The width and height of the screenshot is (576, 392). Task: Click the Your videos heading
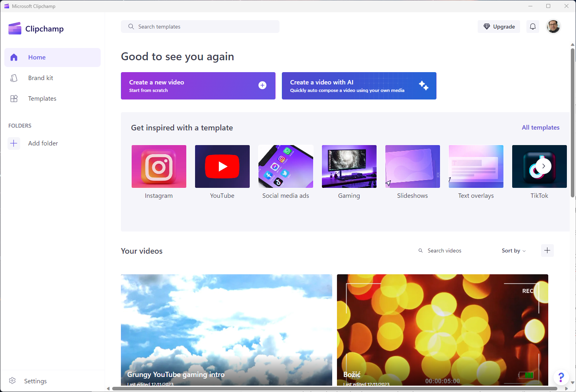pyautogui.click(x=142, y=251)
